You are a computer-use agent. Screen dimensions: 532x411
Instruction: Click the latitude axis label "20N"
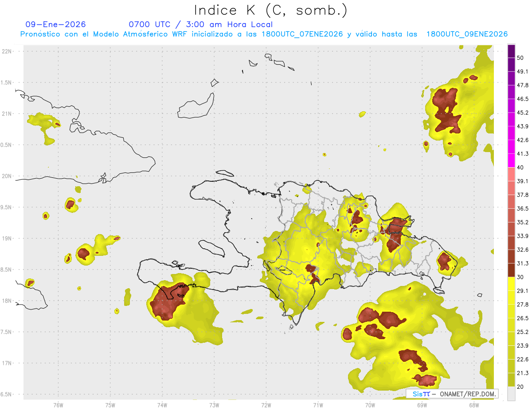click(8, 176)
